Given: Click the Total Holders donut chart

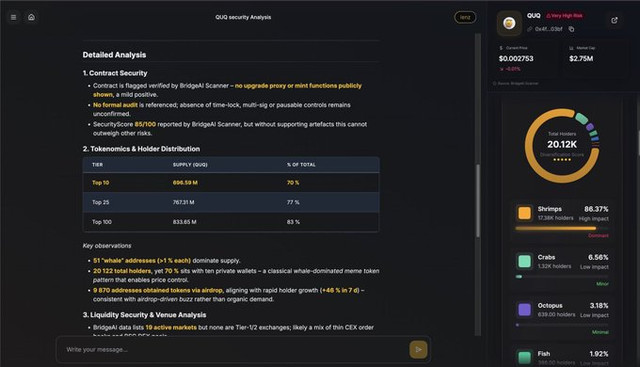Looking at the screenshot, I should click(x=562, y=146).
